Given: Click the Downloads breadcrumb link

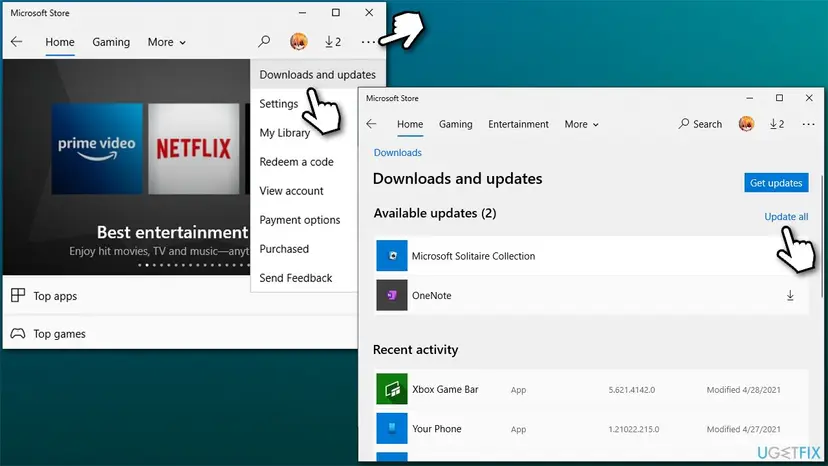Looking at the screenshot, I should [x=398, y=153].
